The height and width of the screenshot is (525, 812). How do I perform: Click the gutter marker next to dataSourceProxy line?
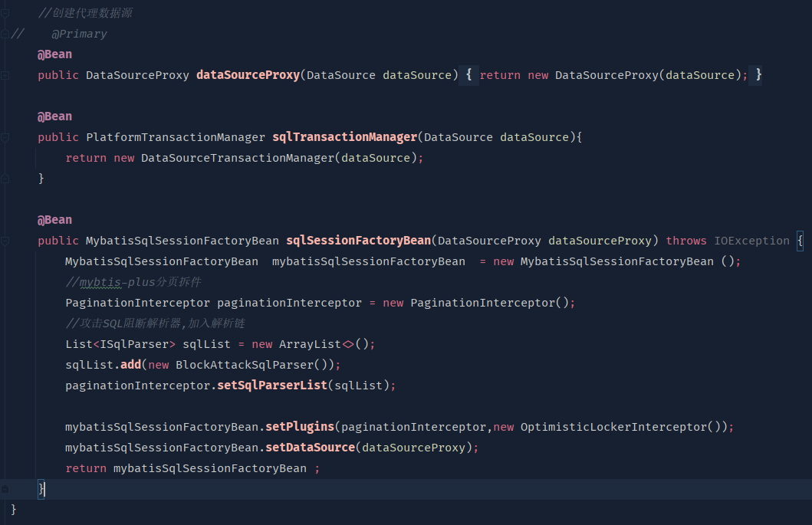5,74
